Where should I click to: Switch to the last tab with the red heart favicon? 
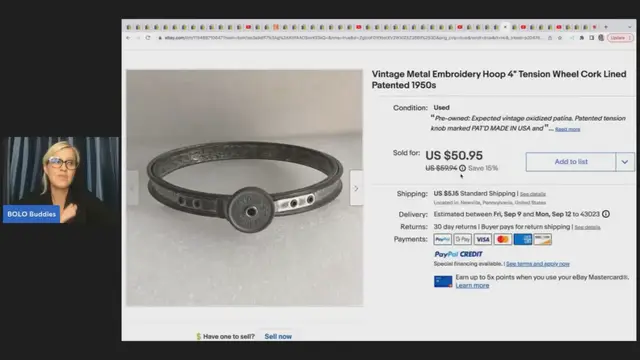click(x=594, y=27)
